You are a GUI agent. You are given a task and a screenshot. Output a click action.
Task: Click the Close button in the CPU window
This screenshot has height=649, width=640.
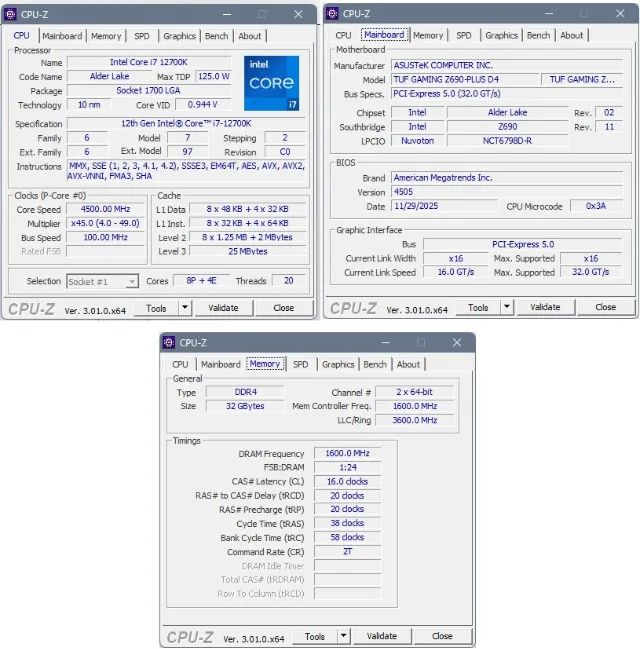[x=284, y=308]
